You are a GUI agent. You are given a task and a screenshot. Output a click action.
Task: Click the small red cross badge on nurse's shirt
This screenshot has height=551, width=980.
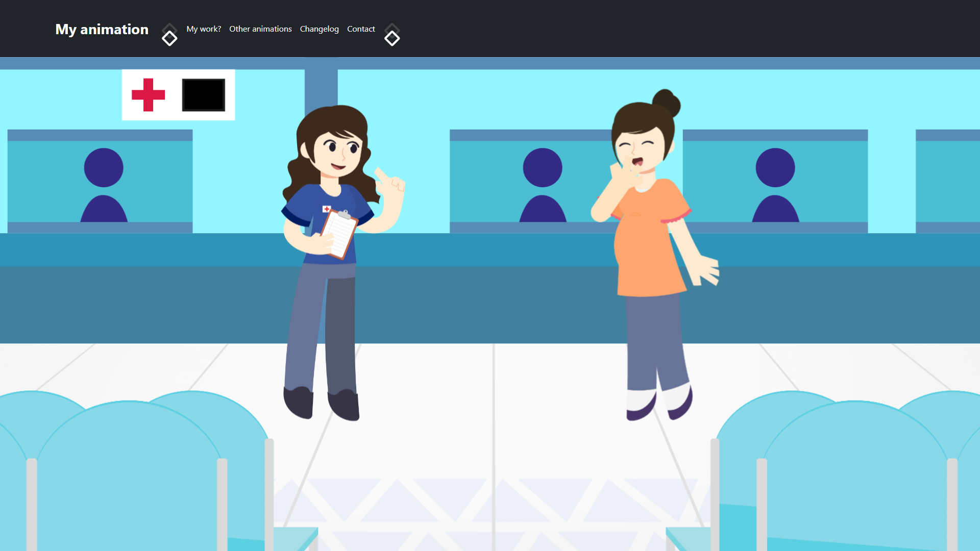327,209
